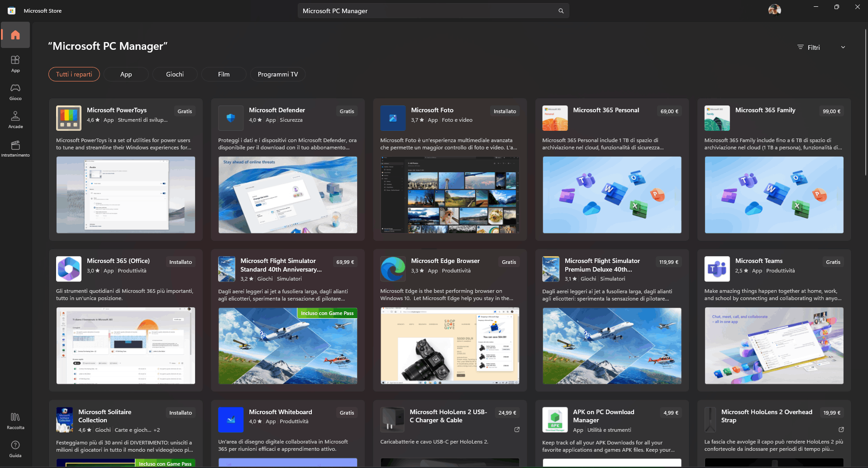The image size is (868, 468).
Task: Expand the Filtri filters dropdown
Action: coord(821,47)
